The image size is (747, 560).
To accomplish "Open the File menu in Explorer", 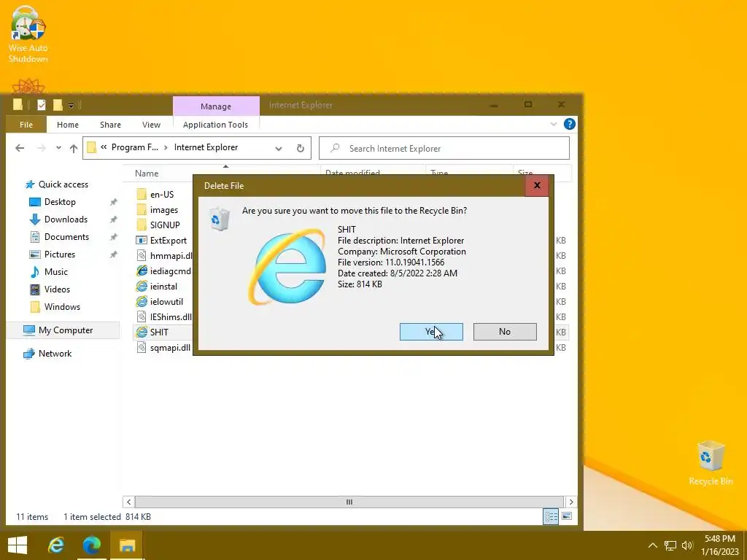I will coord(26,125).
